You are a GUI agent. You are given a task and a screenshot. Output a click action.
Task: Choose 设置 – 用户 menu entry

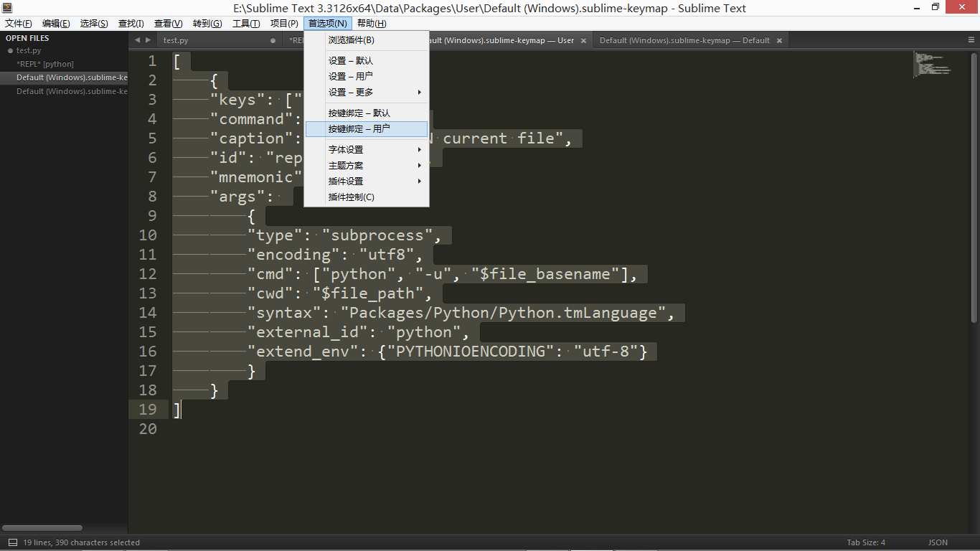[367, 76]
